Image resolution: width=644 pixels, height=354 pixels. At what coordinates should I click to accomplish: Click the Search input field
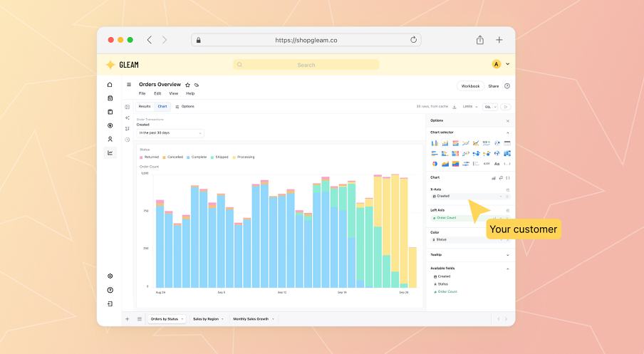(x=306, y=65)
